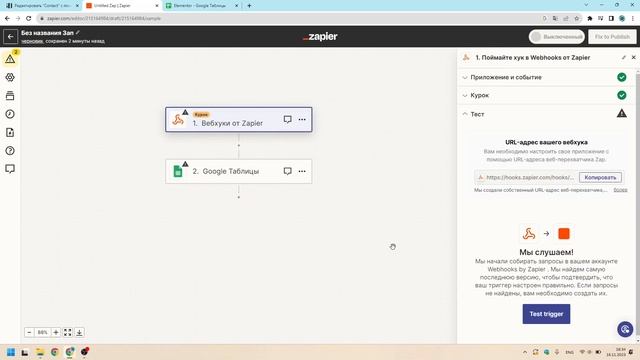Click the back arrow in Zapier header

click(11, 37)
